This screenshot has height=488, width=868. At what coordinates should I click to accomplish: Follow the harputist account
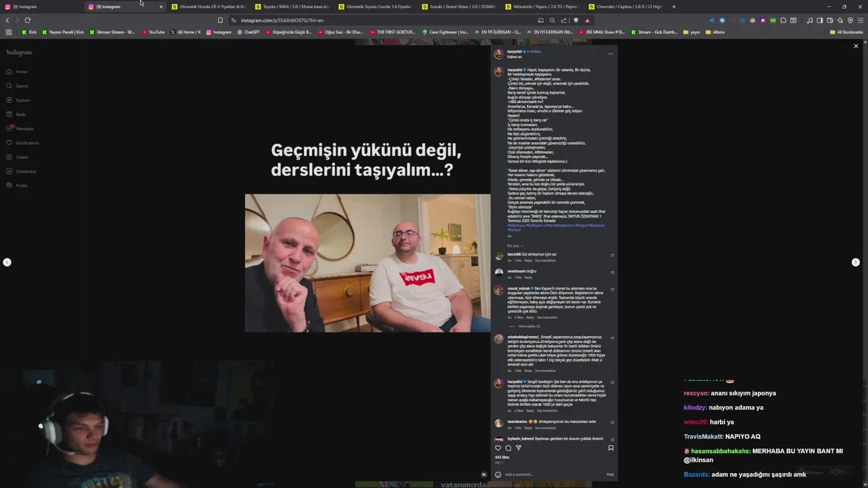[536, 52]
